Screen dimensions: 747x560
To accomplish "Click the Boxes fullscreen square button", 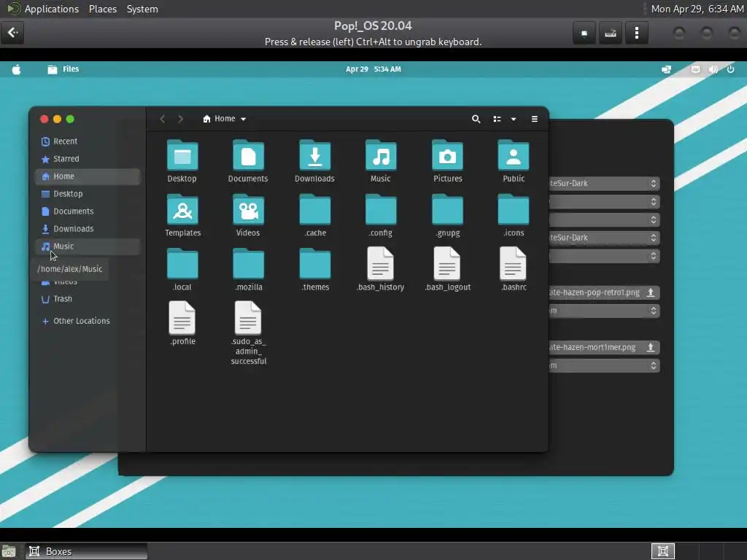I will [584, 33].
